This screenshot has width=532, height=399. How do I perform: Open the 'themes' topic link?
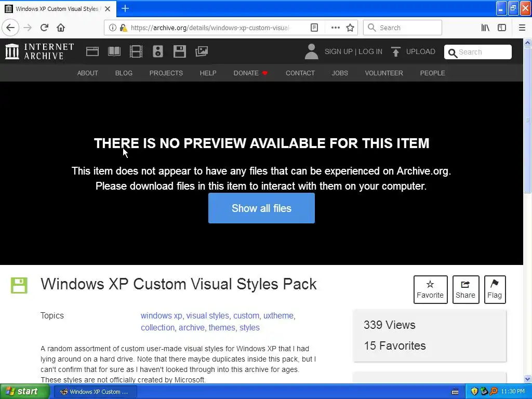222,327
